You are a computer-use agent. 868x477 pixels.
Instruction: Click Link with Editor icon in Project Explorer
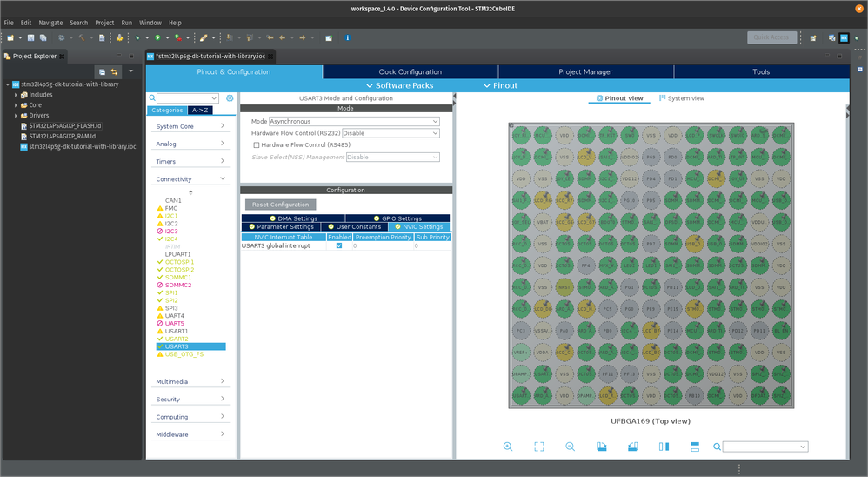coord(114,71)
